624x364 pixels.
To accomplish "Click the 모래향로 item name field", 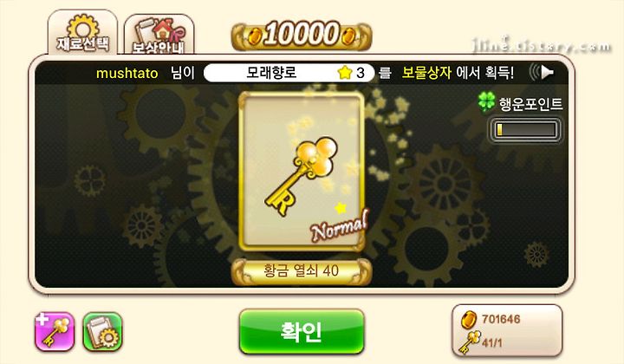I will pos(289,73).
